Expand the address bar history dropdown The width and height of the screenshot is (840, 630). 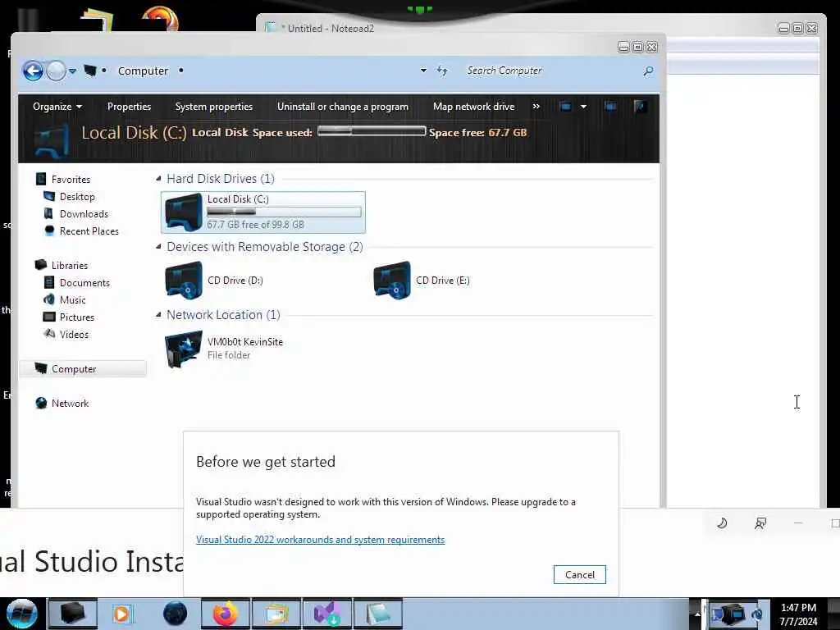click(x=423, y=71)
